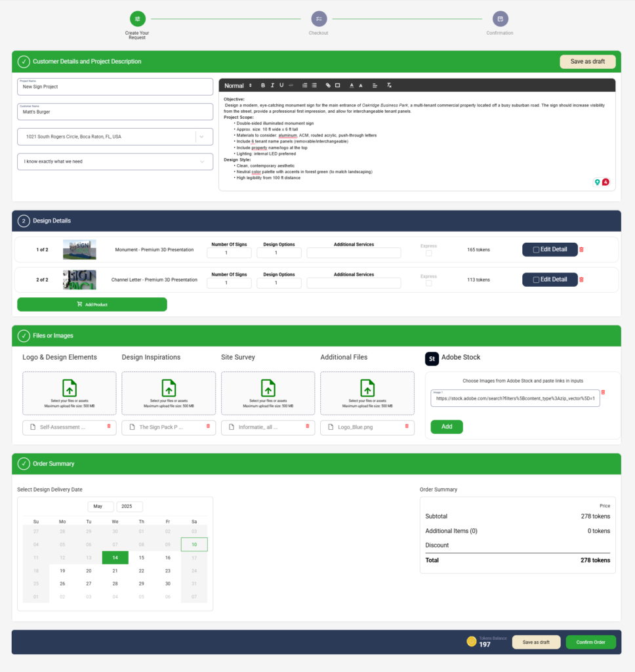Click the underline formatting icon
Screen dimensions: 635x672
[281, 85]
